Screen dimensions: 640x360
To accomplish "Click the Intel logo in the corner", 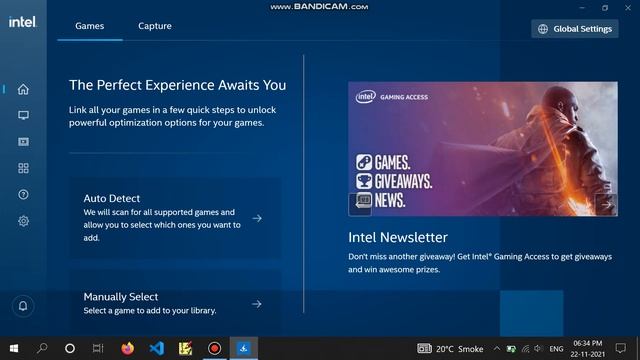I will [22, 22].
